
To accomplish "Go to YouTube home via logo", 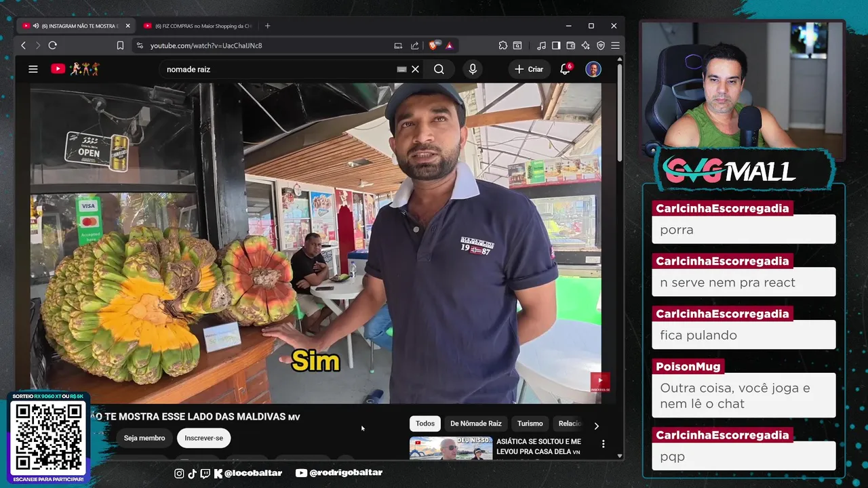I will (75, 68).
